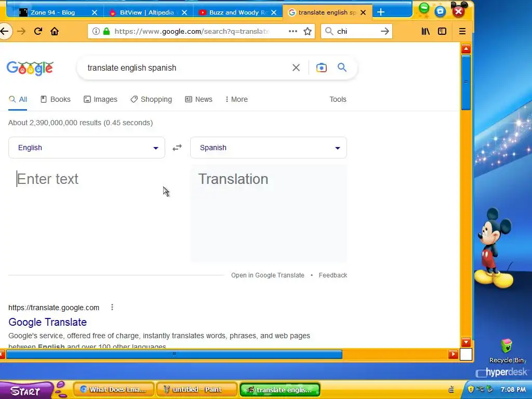Click the Google holiday logo
The width and height of the screenshot is (532, 399).
30,68
